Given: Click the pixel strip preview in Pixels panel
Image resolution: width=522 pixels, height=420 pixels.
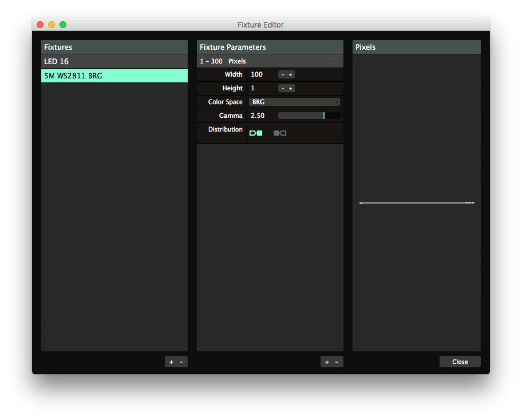Looking at the screenshot, I should (x=416, y=202).
